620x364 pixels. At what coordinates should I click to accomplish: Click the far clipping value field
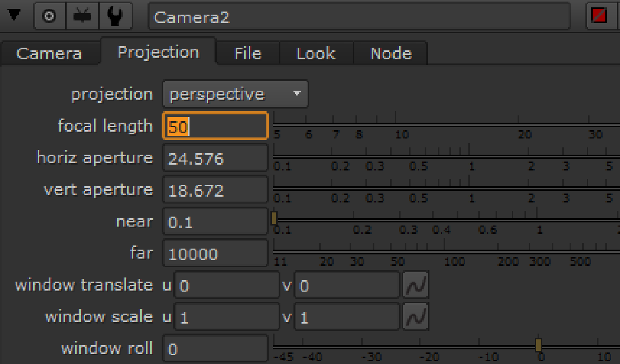tap(215, 254)
